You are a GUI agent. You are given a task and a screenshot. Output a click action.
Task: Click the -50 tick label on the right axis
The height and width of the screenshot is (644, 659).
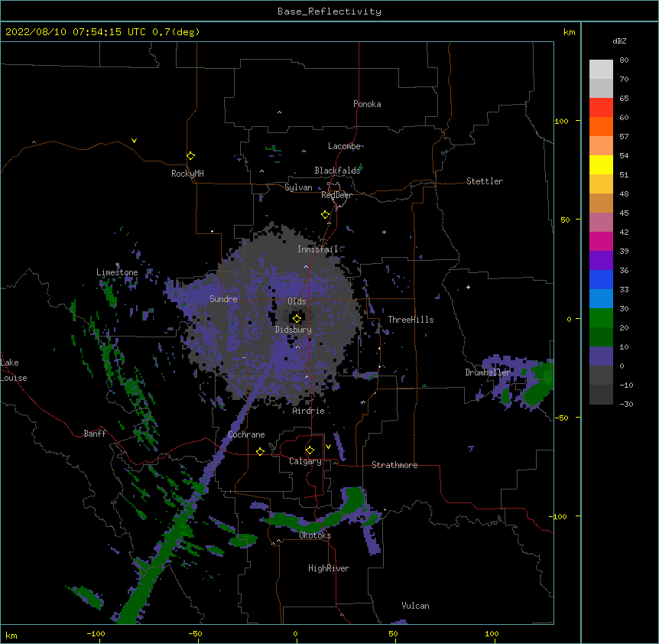561,418
